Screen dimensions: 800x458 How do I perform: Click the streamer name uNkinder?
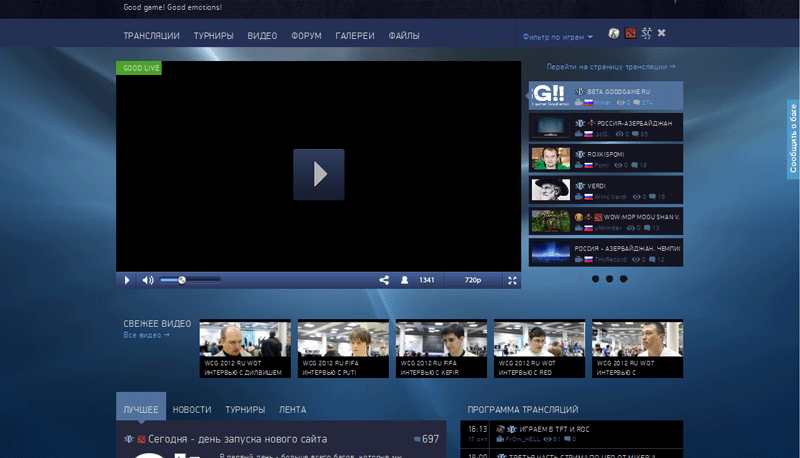pyautogui.click(x=608, y=228)
